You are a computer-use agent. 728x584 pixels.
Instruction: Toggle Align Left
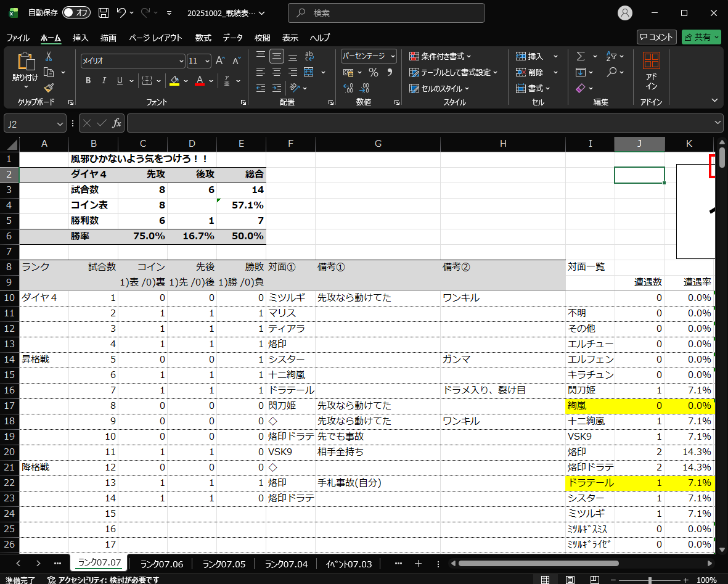(x=261, y=72)
